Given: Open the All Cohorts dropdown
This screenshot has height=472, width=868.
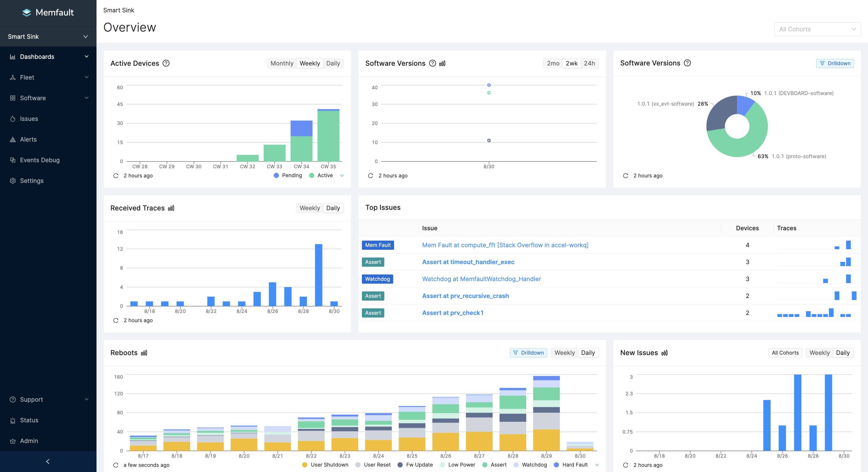Looking at the screenshot, I should coord(817,29).
